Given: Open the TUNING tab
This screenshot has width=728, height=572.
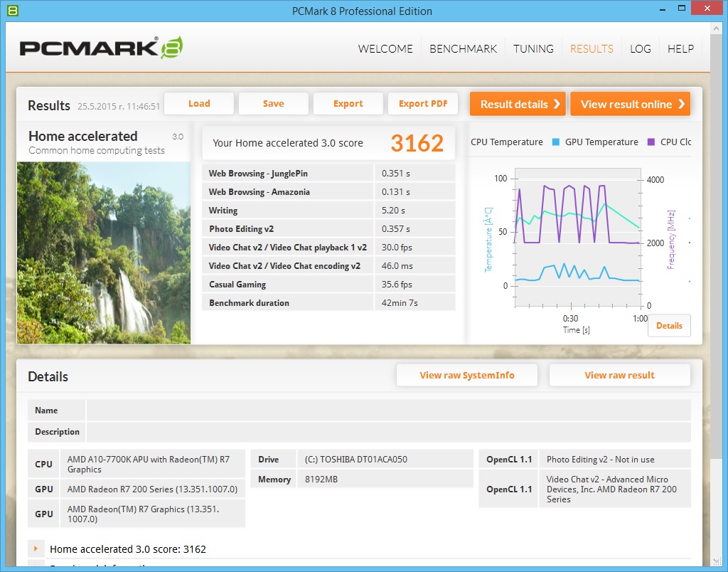Looking at the screenshot, I should point(533,49).
